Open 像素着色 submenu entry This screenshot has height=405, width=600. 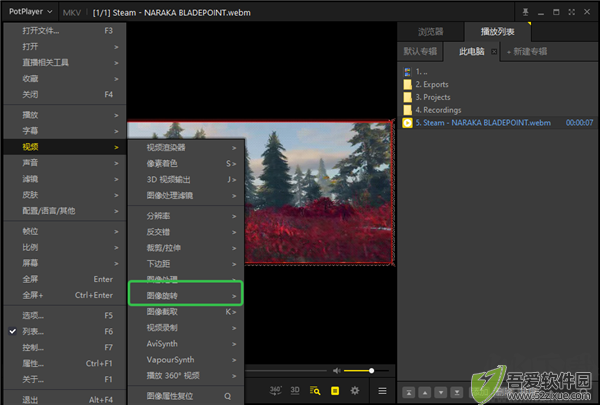pyautogui.click(x=186, y=164)
